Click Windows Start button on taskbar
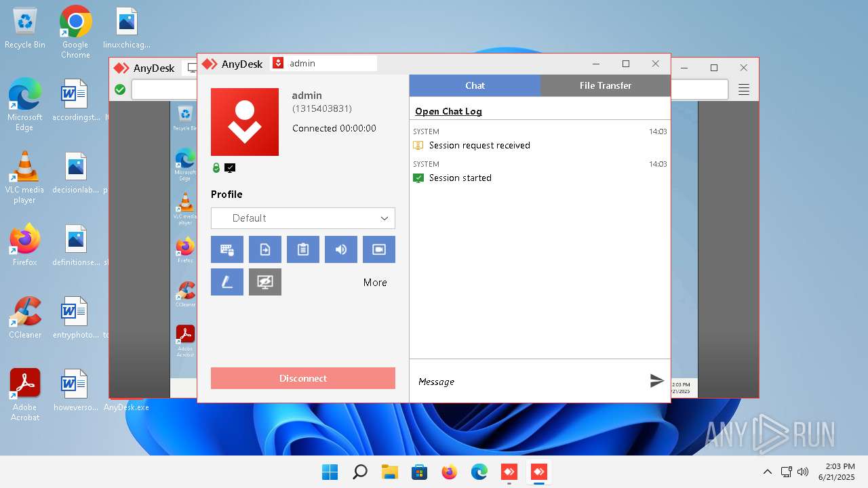Screen dimensions: 868x488 pyautogui.click(x=330, y=472)
